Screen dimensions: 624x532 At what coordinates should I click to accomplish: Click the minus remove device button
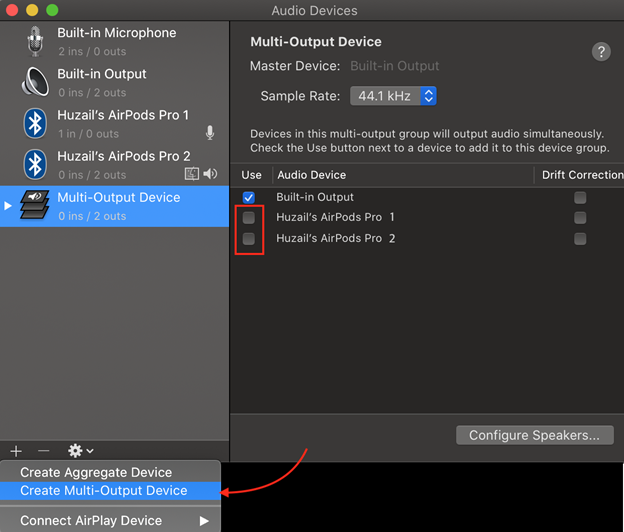[43, 451]
